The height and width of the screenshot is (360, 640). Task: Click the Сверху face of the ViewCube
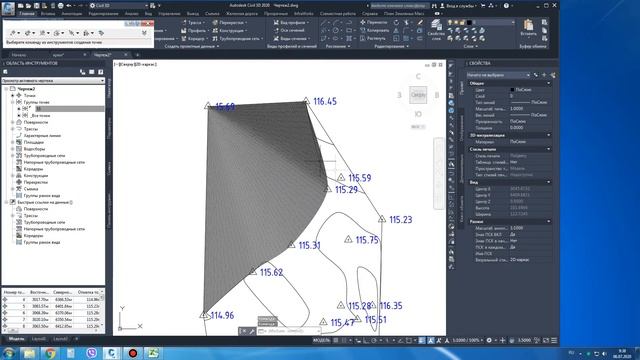418,95
